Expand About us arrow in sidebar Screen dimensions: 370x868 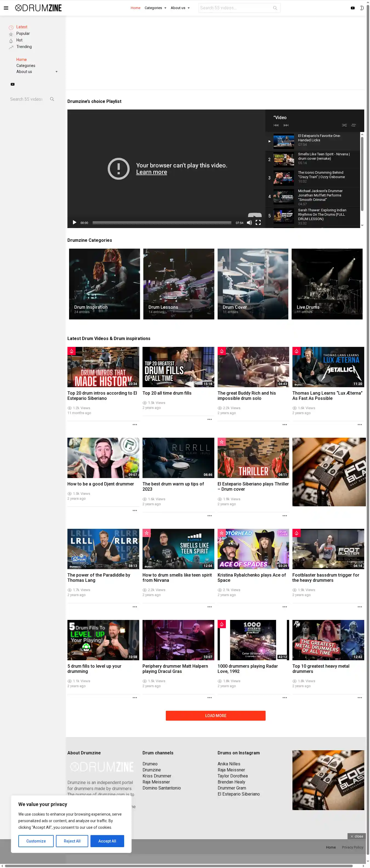[x=56, y=72]
